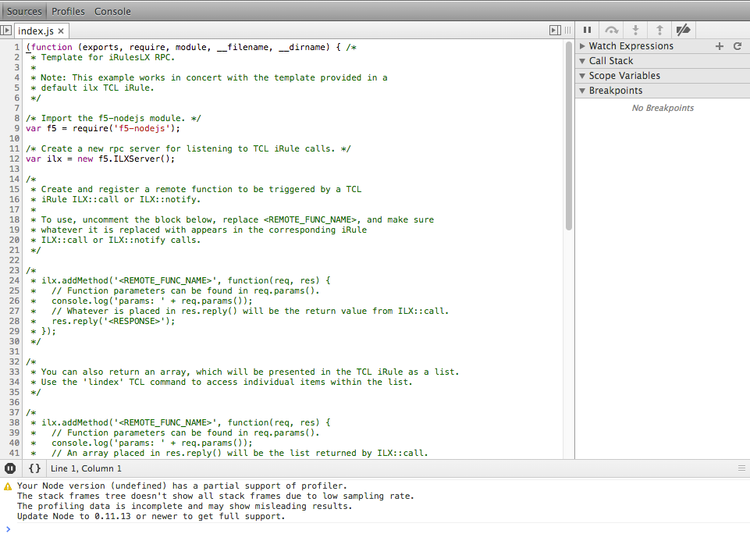
Task: Click the step into function icon
Action: (635, 31)
